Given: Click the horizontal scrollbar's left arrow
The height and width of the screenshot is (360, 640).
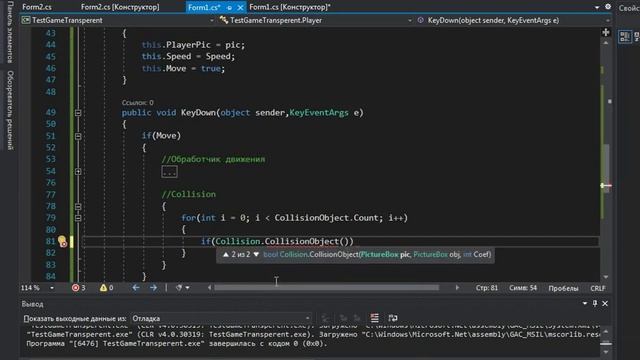Looking at the screenshot, I should [x=209, y=288].
